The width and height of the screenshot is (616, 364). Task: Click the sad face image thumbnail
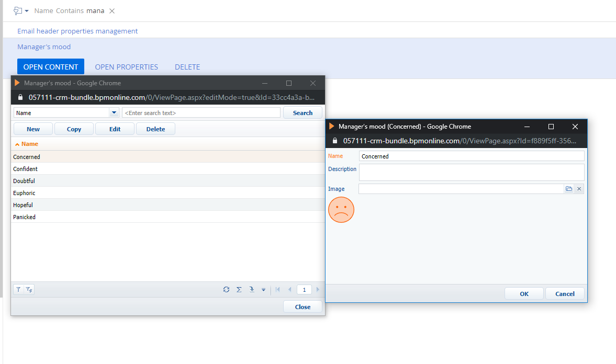(x=341, y=210)
